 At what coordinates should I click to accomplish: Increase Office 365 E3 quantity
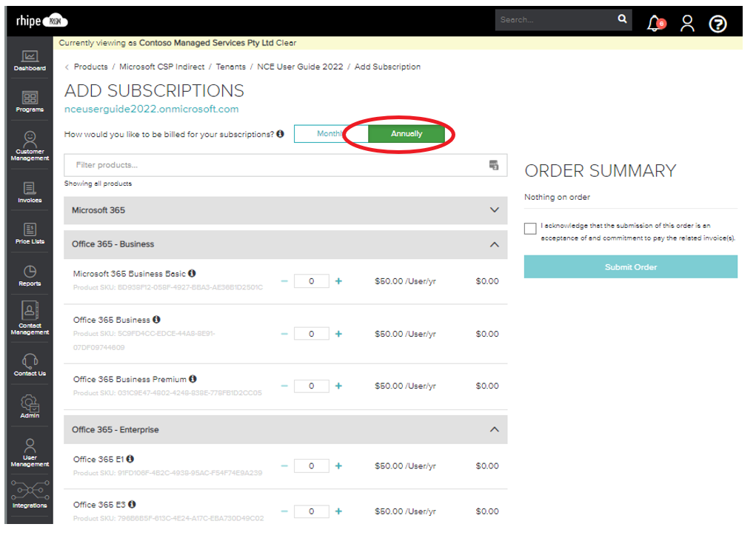(x=338, y=511)
